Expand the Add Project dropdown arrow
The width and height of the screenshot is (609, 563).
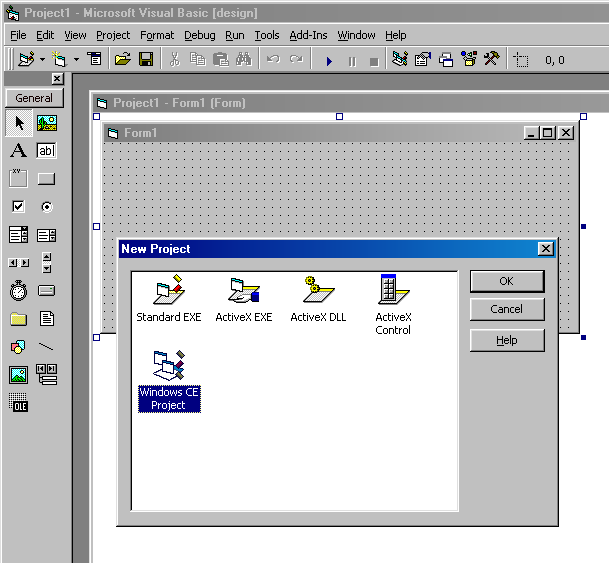click(42, 60)
